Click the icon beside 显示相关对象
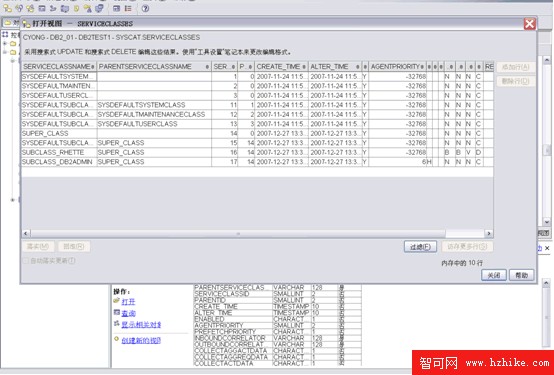Image resolution: width=554 pixels, height=375 pixels. click(117, 324)
